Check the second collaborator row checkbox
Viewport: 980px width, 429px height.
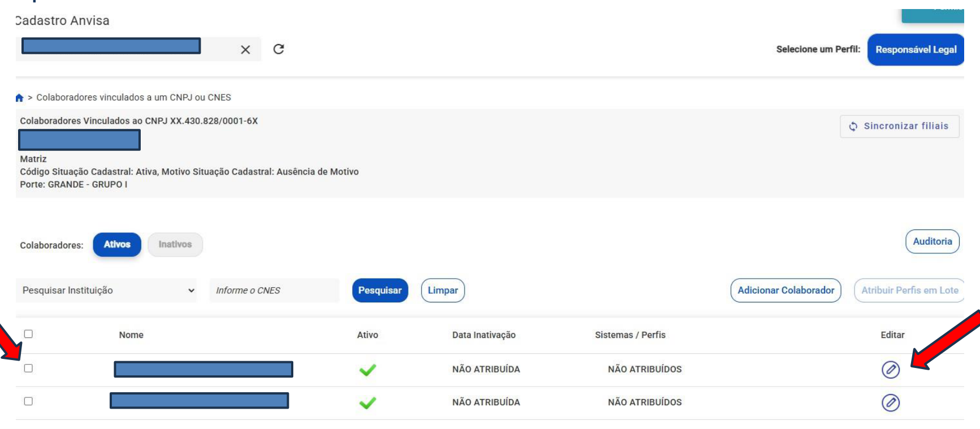pyautogui.click(x=28, y=401)
